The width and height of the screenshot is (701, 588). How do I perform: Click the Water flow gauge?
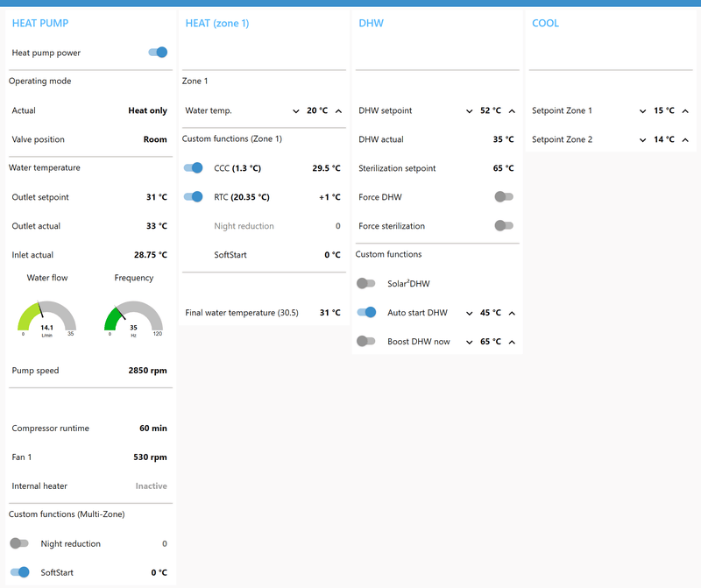[47, 318]
